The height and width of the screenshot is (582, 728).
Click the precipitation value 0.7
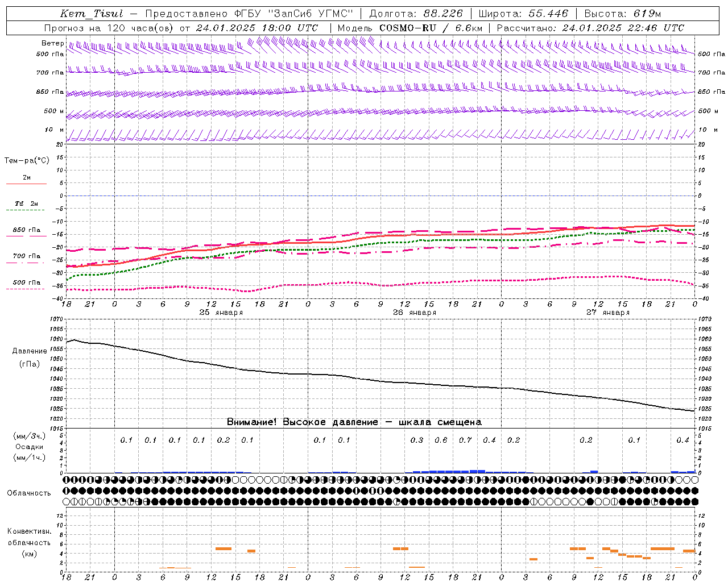pos(465,440)
